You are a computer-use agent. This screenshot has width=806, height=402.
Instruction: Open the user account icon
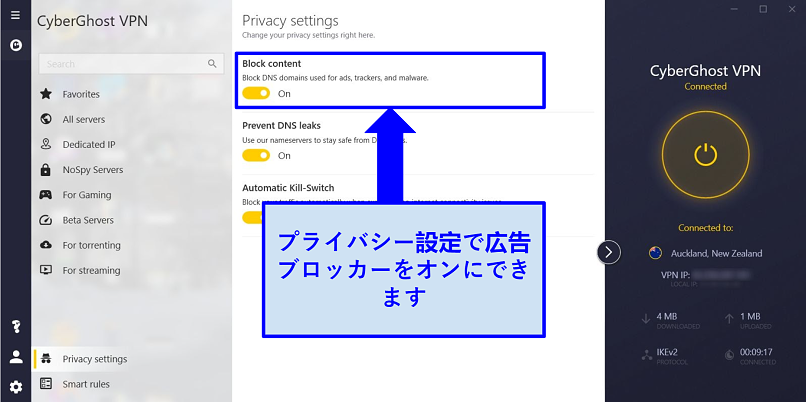point(16,357)
